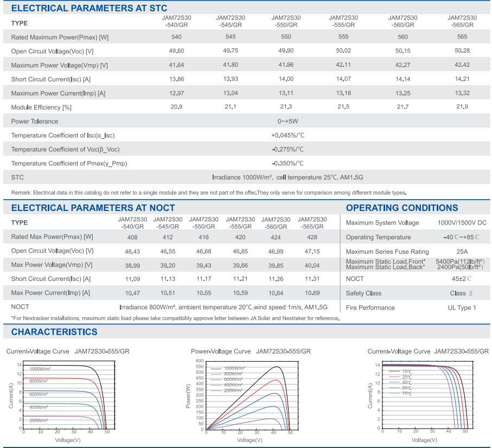The height and width of the screenshot is (448, 492).
Task: Click the Characteristics section heading
Action: pos(54,332)
